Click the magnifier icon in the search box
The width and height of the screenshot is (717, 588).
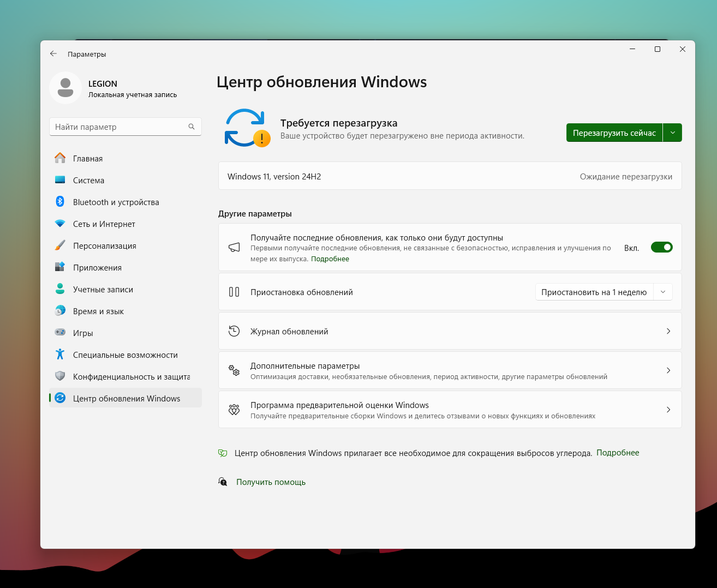click(192, 127)
